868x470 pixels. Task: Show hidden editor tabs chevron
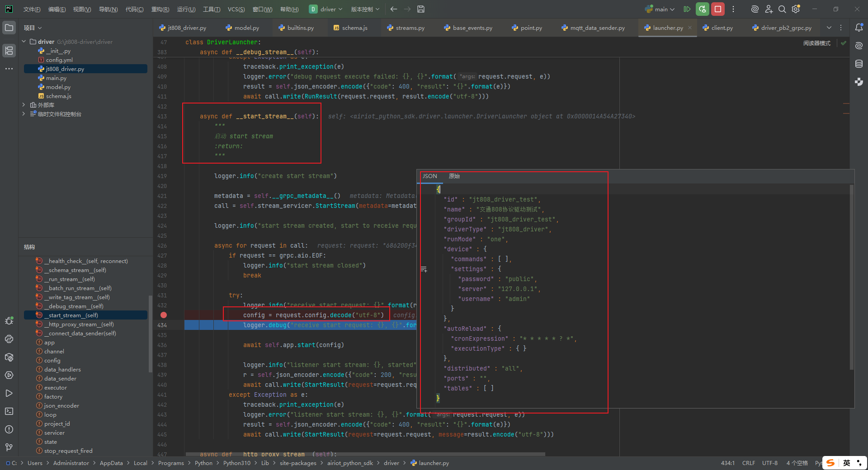[x=829, y=28]
